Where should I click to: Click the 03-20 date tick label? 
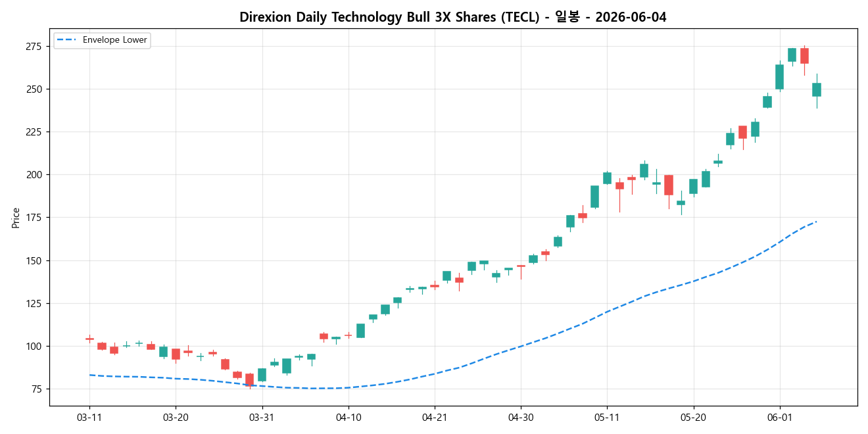coord(176,418)
